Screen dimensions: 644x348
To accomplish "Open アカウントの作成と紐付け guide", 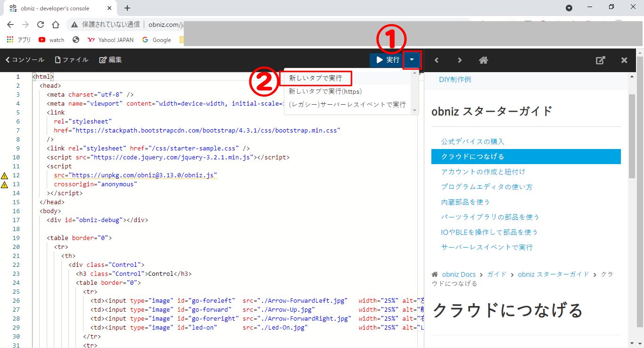I will 483,172.
